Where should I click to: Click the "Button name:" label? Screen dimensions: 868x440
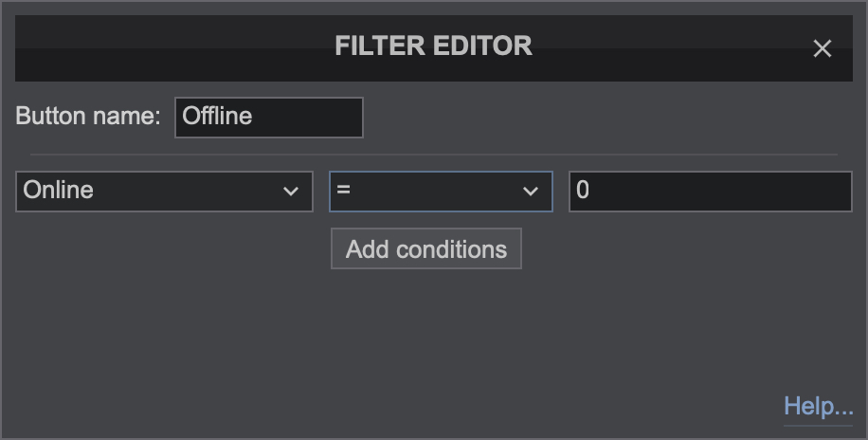88,116
